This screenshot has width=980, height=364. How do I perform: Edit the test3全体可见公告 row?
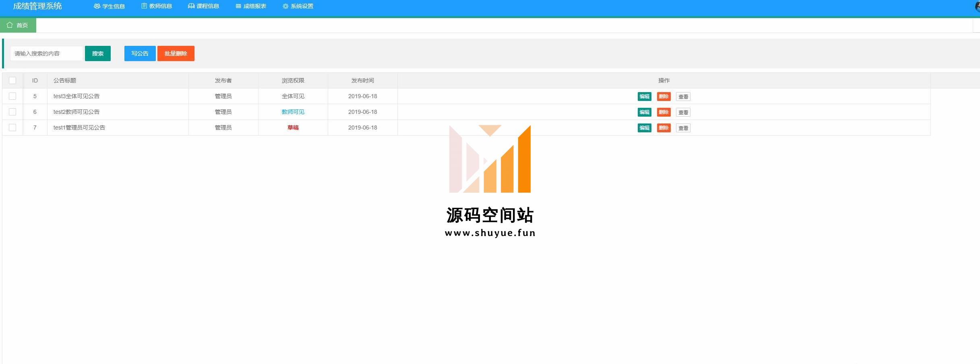pos(645,97)
